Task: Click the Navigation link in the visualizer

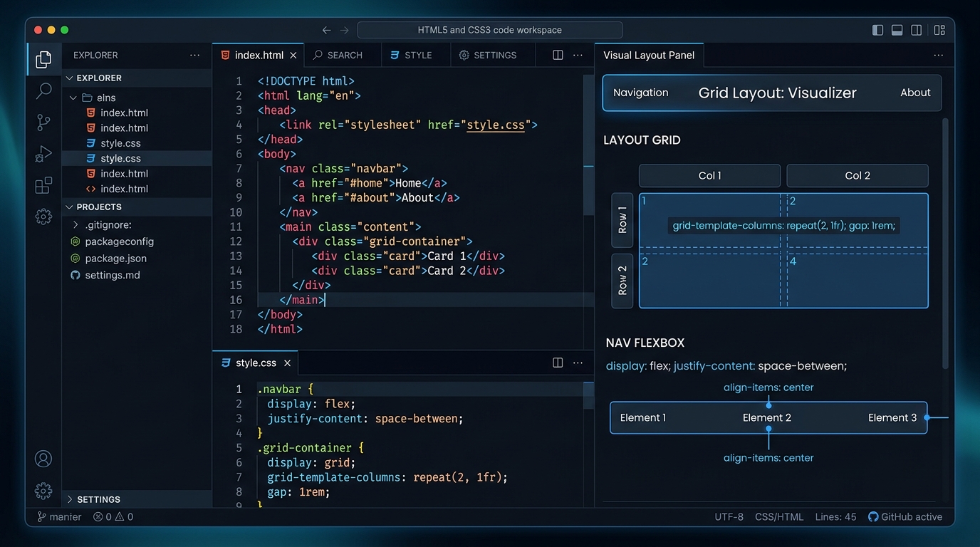Action: tap(641, 93)
